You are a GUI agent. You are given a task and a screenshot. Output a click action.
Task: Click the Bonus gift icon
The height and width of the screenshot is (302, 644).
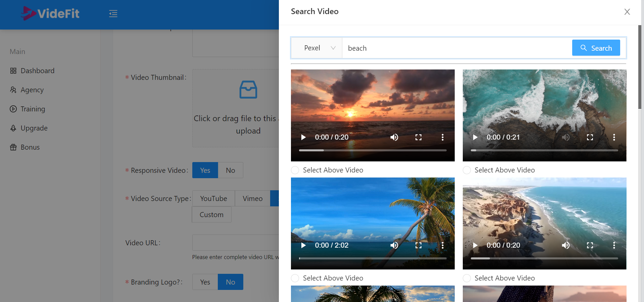point(13,147)
